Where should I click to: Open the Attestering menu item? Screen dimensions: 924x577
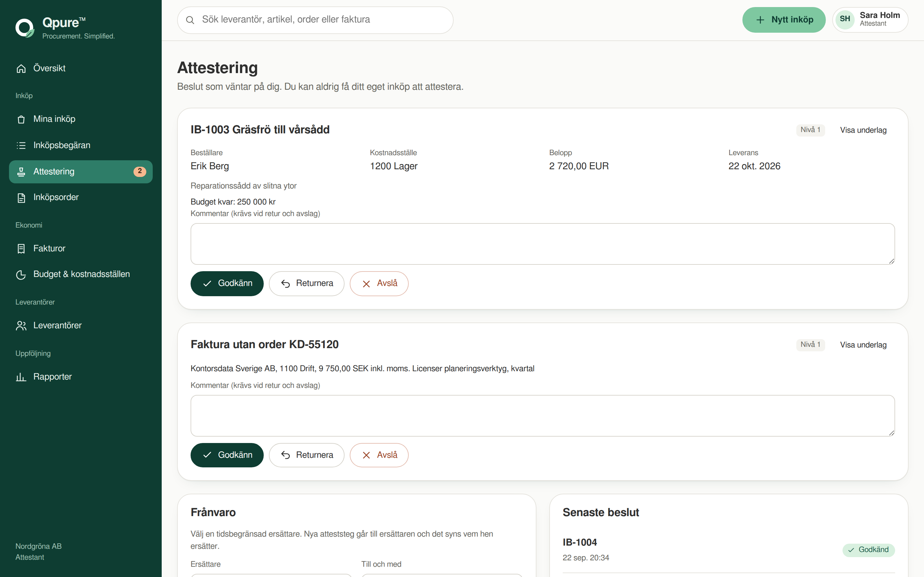[81, 172]
